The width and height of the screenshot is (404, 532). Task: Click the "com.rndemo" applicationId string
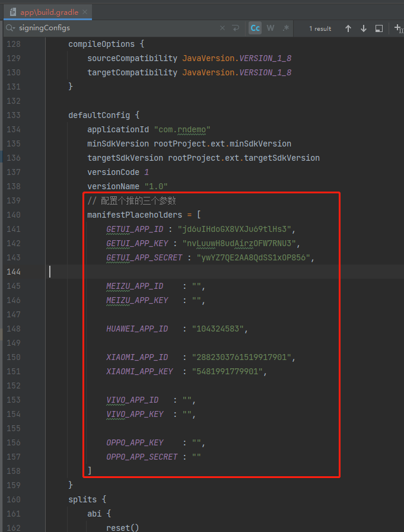pyautogui.click(x=182, y=129)
